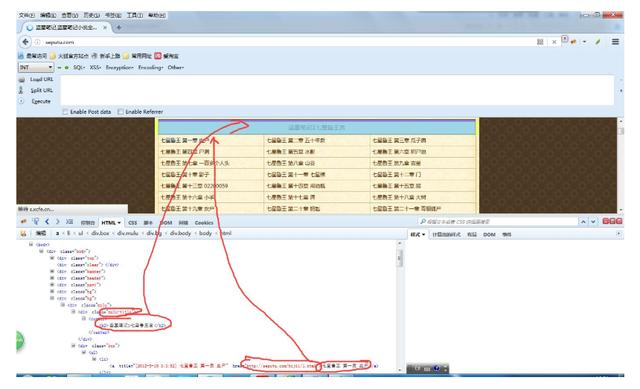Open the INT dropdown in HackBar

[x=36, y=67]
